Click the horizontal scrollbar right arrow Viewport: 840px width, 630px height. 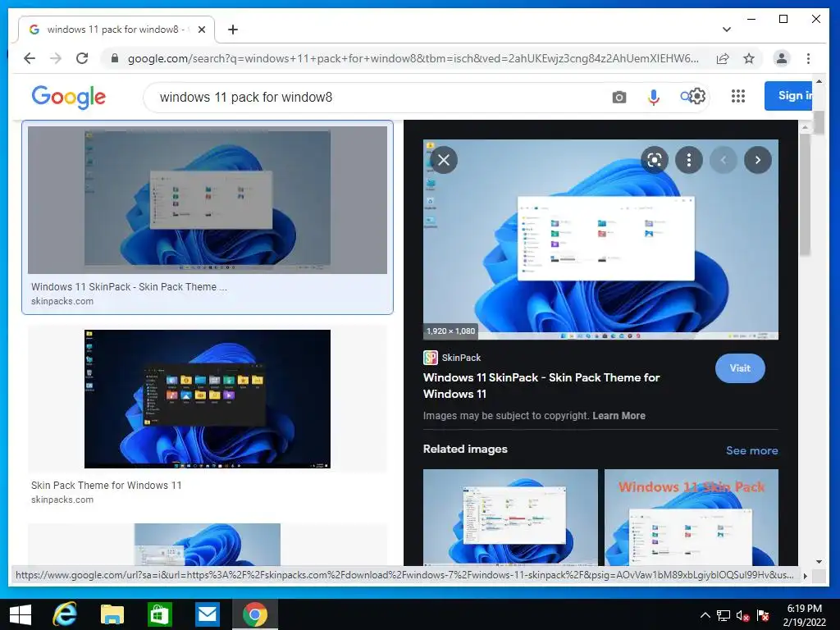click(x=805, y=576)
